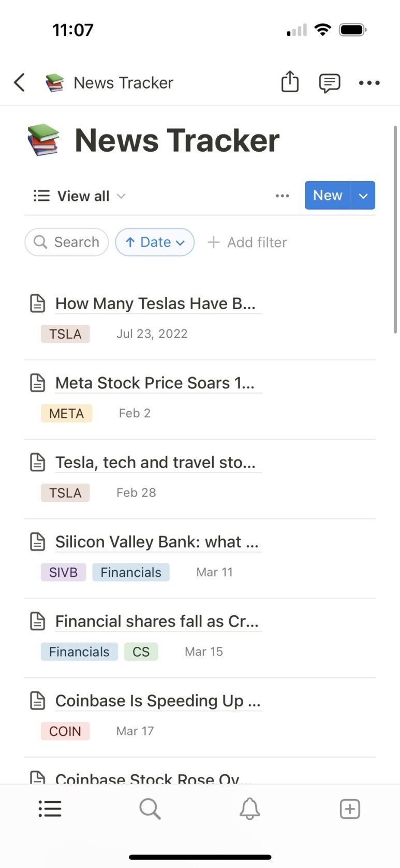Tap the add page plus icon
This screenshot has width=400, height=868.
coord(350,808)
